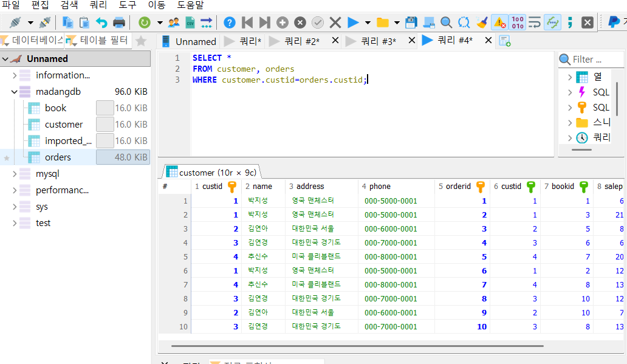Click the copy icon in toolbar

[67, 22]
